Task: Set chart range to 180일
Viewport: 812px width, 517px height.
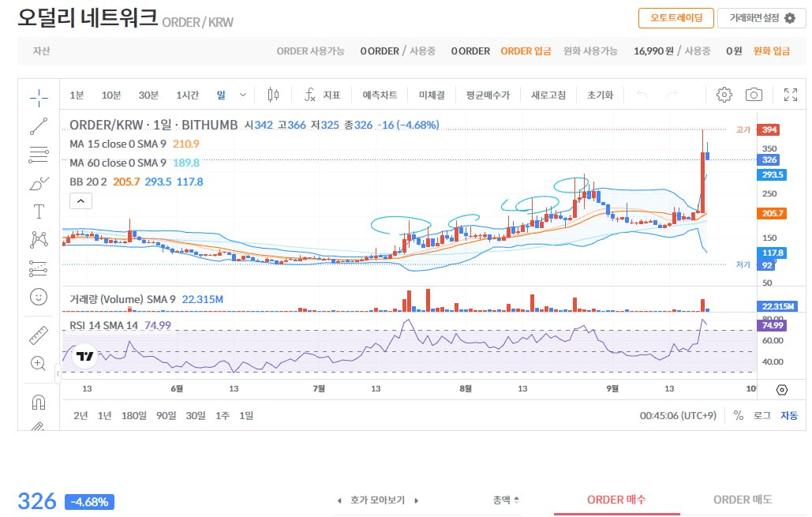Action: 133,415
